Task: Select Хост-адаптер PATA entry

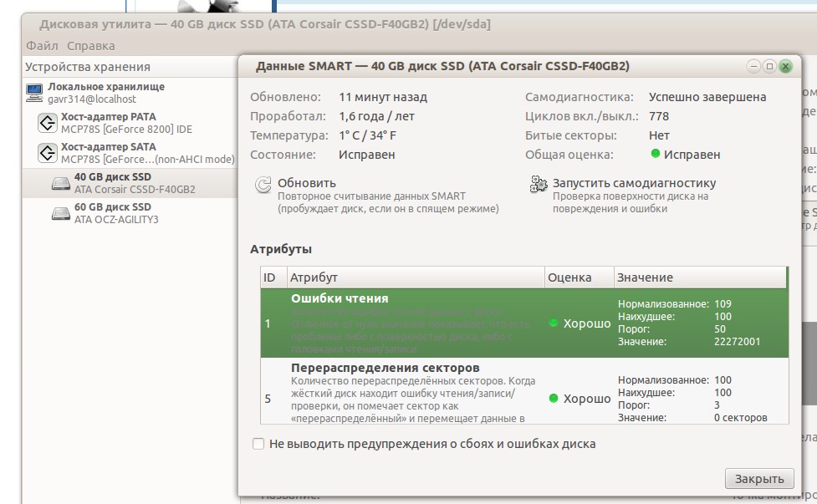Action: tap(130, 123)
